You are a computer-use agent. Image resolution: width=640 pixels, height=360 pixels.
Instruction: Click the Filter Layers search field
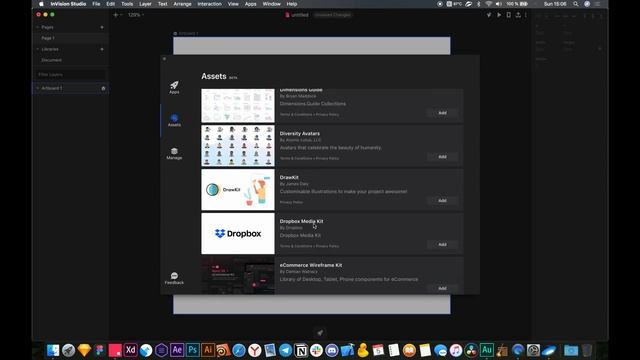pyautogui.click(x=70, y=75)
